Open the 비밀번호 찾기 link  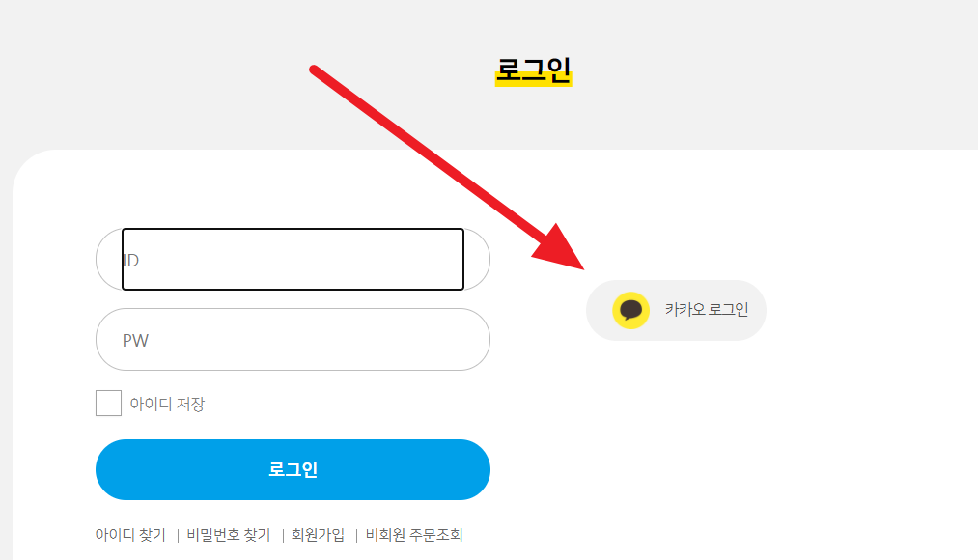click(x=229, y=535)
